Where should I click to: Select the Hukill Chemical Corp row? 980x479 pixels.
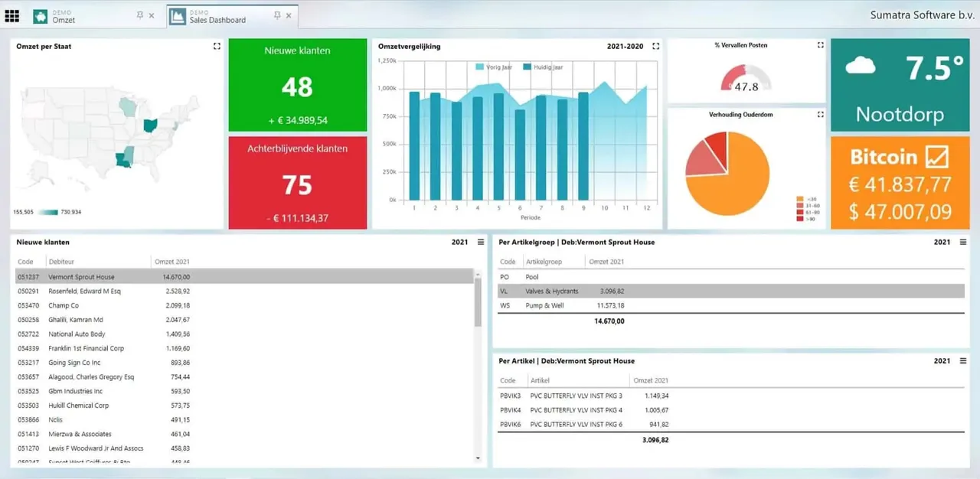[245, 406]
